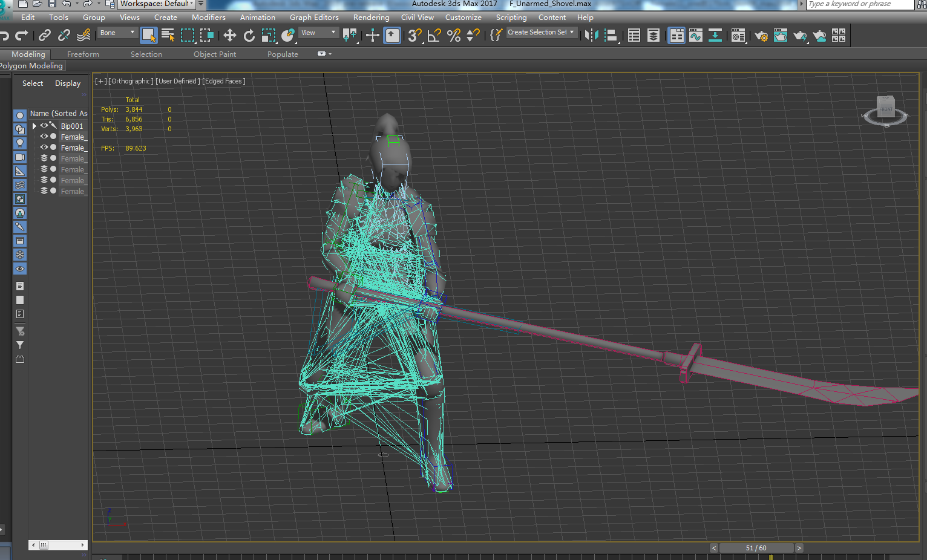Open the Autodesk A360 Gallery icon
The height and width of the screenshot is (560, 927).
pyautogui.click(x=839, y=36)
